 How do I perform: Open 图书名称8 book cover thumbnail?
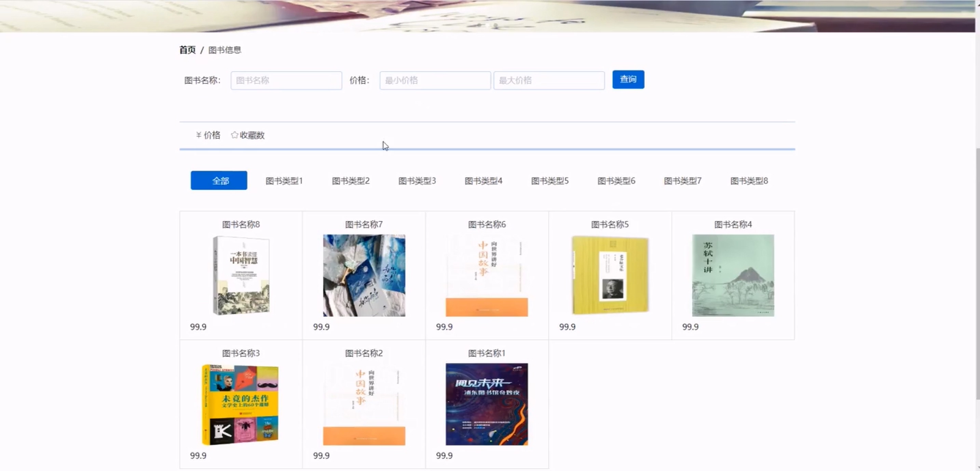point(241,275)
